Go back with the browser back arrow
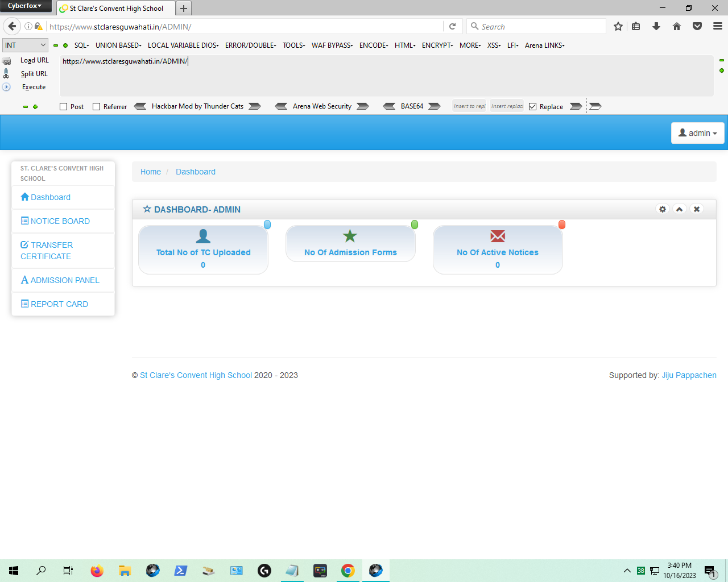This screenshot has height=582, width=728. (12, 26)
